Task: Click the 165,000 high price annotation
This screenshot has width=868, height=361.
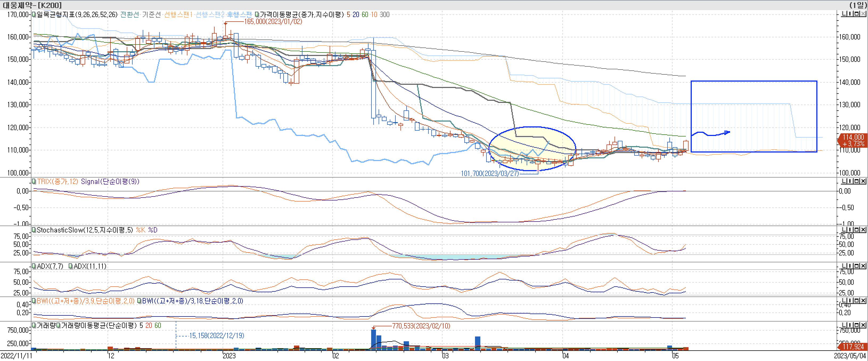Action: coord(273,22)
